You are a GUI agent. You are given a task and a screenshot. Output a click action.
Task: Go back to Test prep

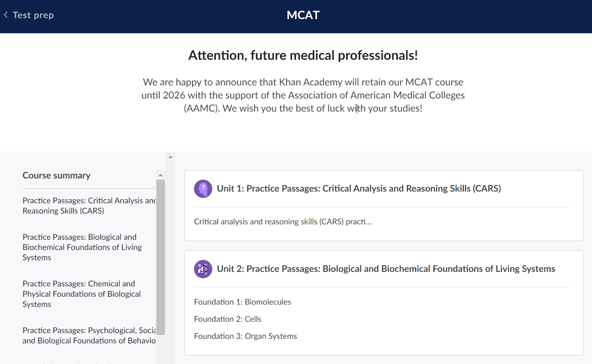click(x=33, y=15)
